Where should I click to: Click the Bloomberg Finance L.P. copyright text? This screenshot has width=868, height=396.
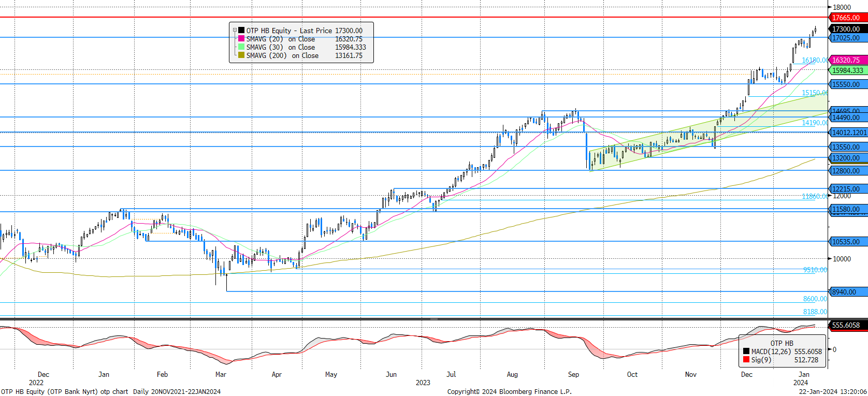point(510,391)
